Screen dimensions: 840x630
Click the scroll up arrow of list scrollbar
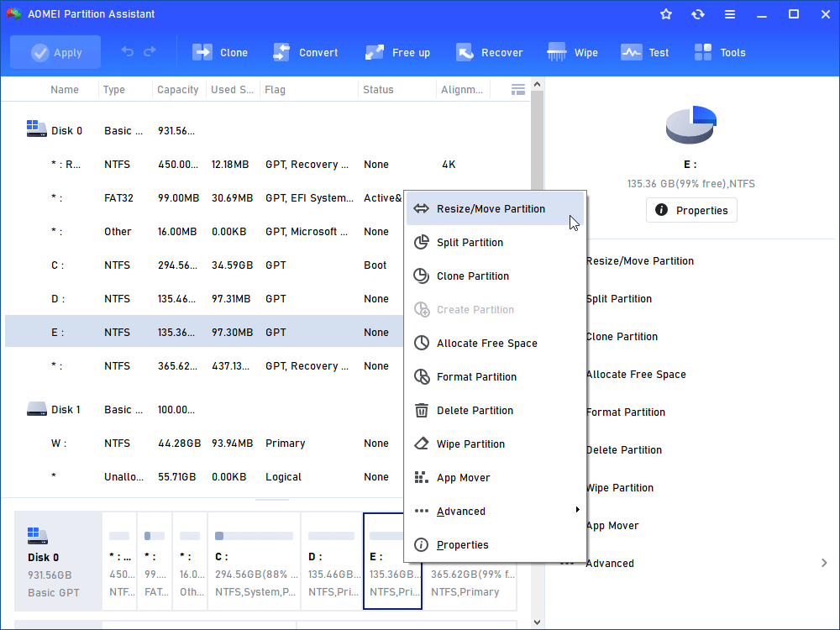(x=538, y=84)
